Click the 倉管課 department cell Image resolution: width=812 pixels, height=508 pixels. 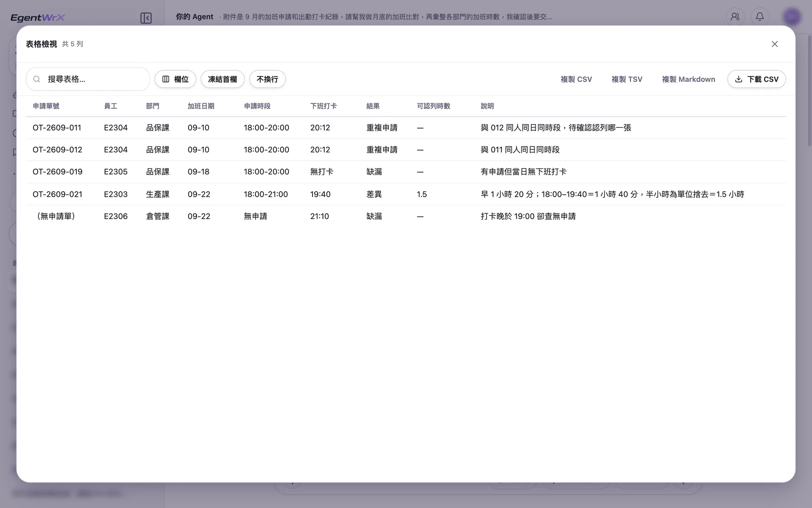point(158,216)
